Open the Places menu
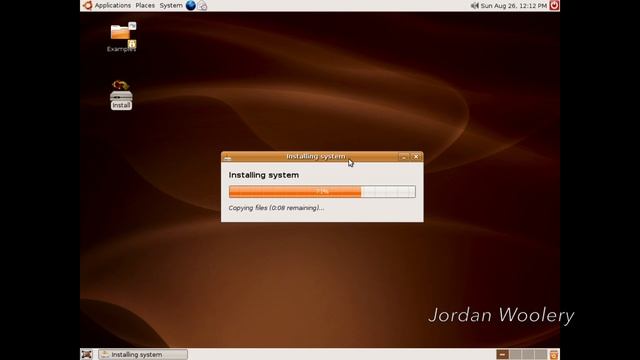This screenshot has height=360, width=640. (x=145, y=5)
